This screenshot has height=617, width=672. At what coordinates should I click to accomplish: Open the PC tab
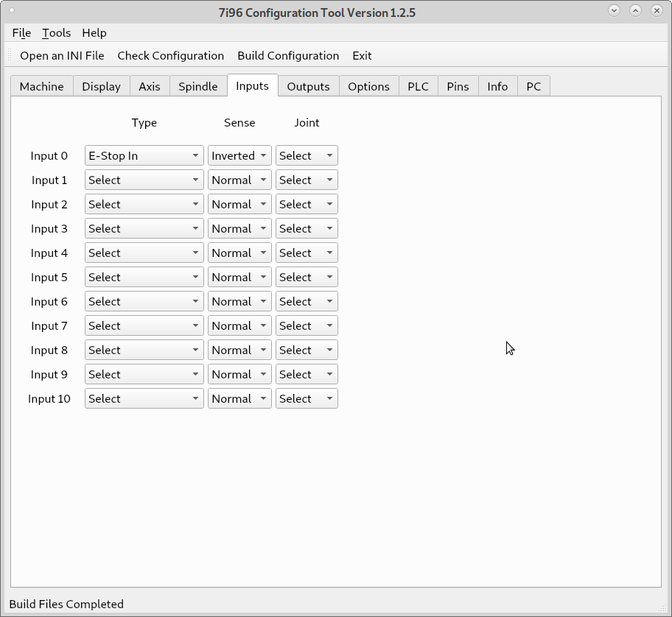(x=533, y=86)
